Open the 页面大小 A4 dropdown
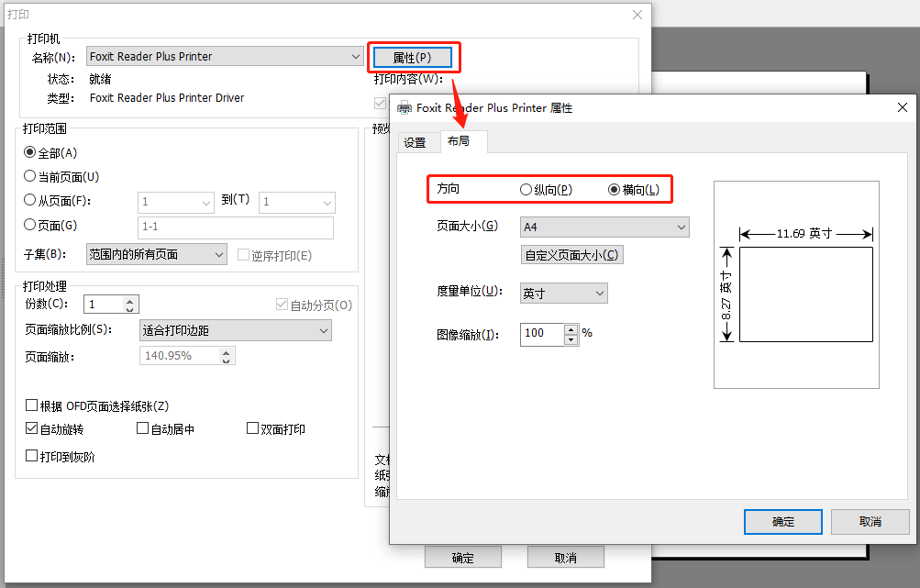 click(604, 227)
